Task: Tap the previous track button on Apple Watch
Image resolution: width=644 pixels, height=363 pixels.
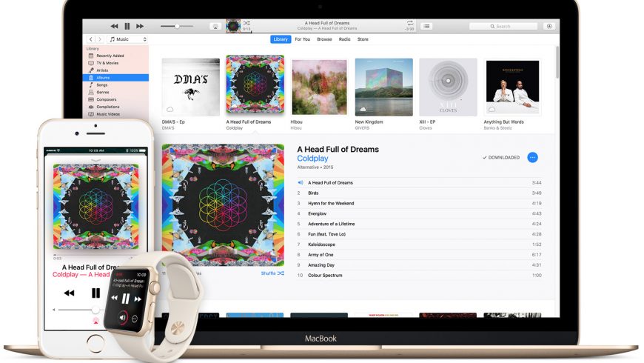Action: click(x=114, y=297)
